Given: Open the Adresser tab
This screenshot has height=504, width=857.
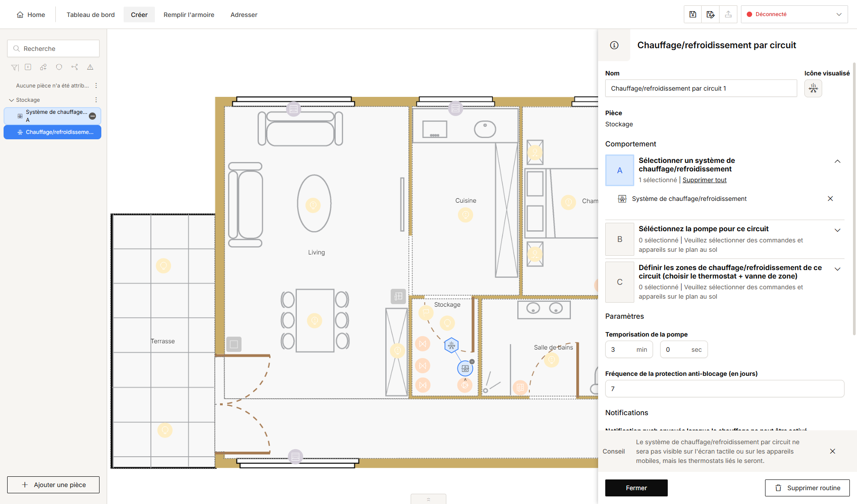Looking at the screenshot, I should [x=244, y=15].
